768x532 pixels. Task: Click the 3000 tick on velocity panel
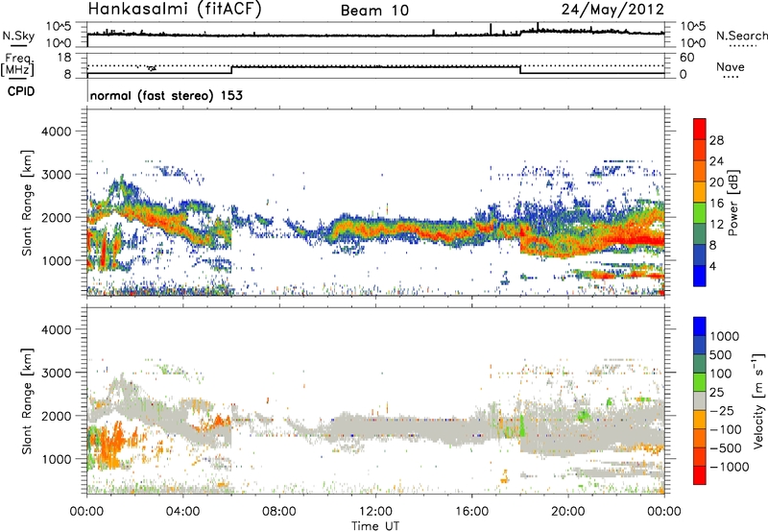click(57, 373)
